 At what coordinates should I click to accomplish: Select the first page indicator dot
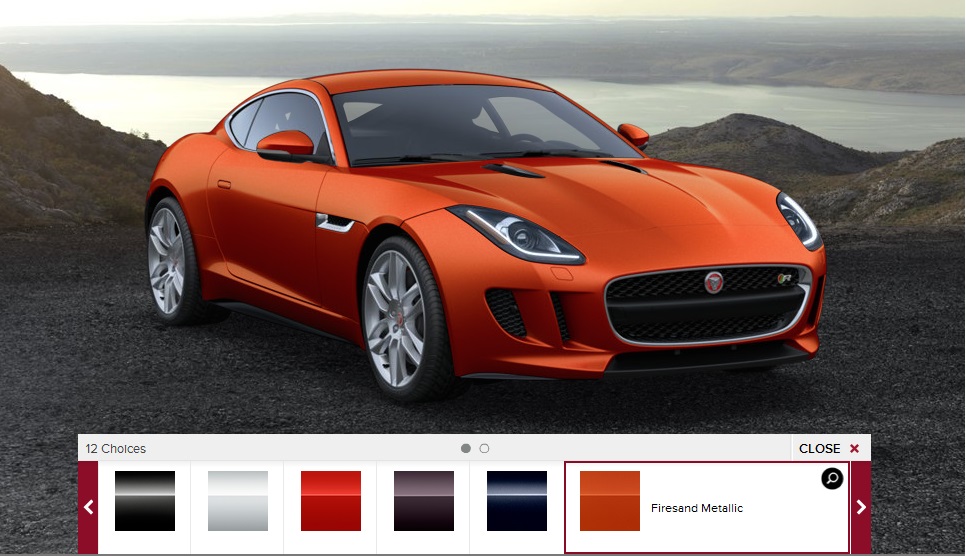(x=466, y=449)
